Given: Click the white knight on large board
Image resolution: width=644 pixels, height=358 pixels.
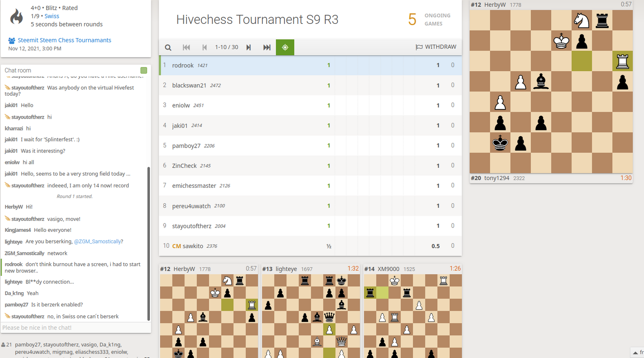Looking at the screenshot, I should [582, 20].
